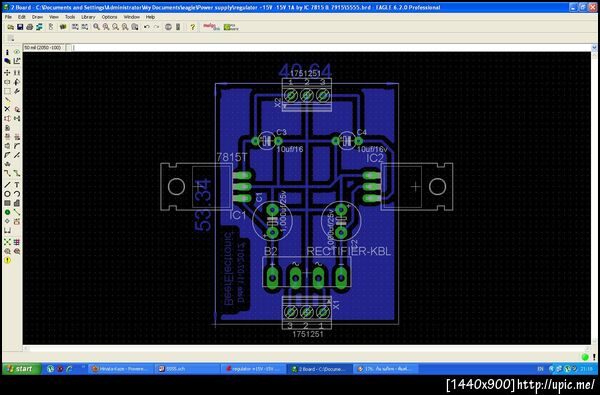Viewport: 600px width, 395px height.
Task: Select the Copy tool
Action: pyautogui.click(x=17, y=73)
